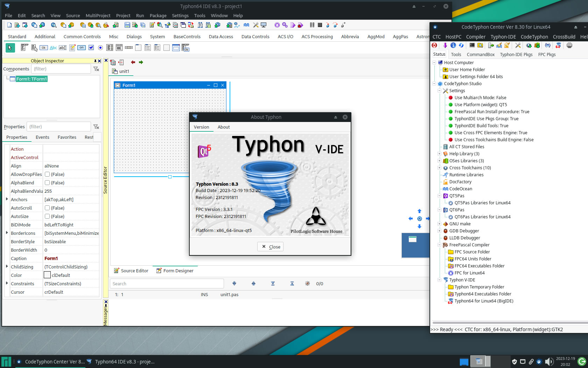Click the volume speaker tray icon
The image size is (588, 368).
pos(549,362)
